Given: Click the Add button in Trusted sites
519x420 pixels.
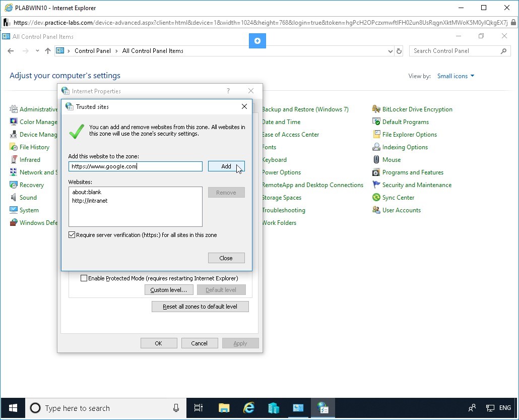Looking at the screenshot, I should [x=226, y=166].
